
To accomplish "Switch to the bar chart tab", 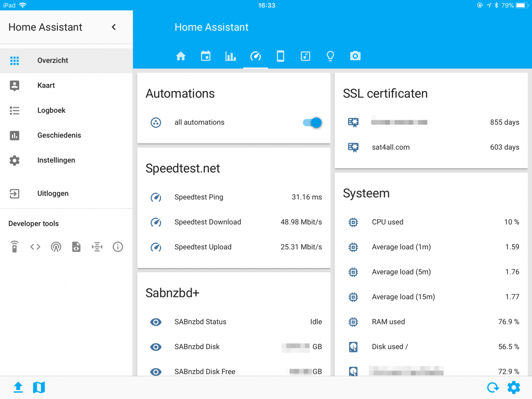I will (x=231, y=56).
